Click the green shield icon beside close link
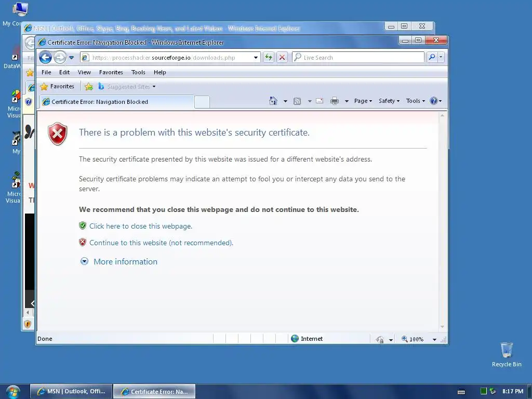 tap(83, 225)
